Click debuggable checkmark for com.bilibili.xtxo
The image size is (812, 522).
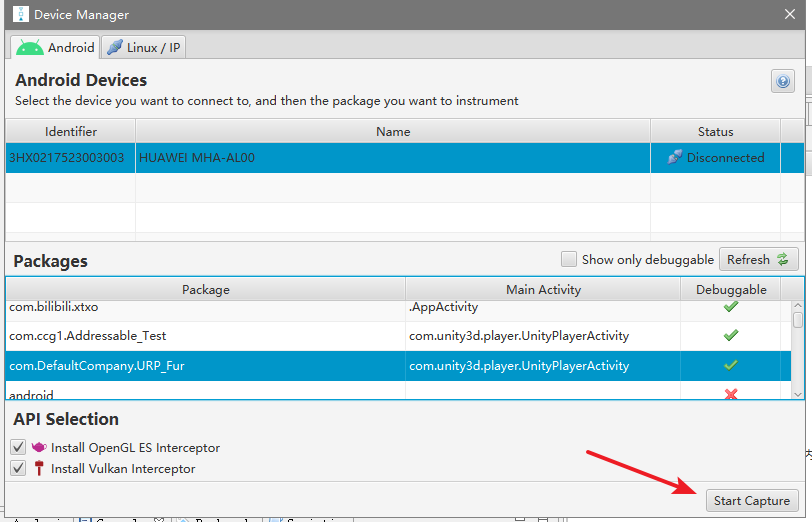point(731,307)
